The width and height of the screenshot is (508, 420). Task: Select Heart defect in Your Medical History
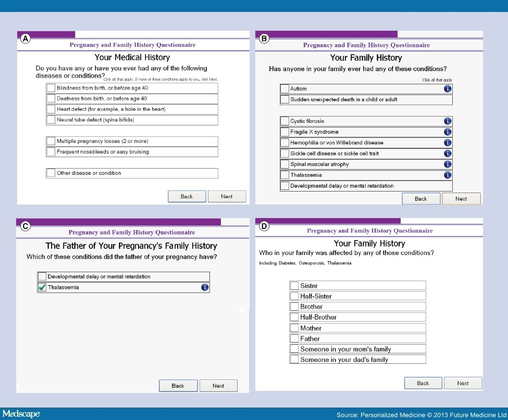pos(50,109)
